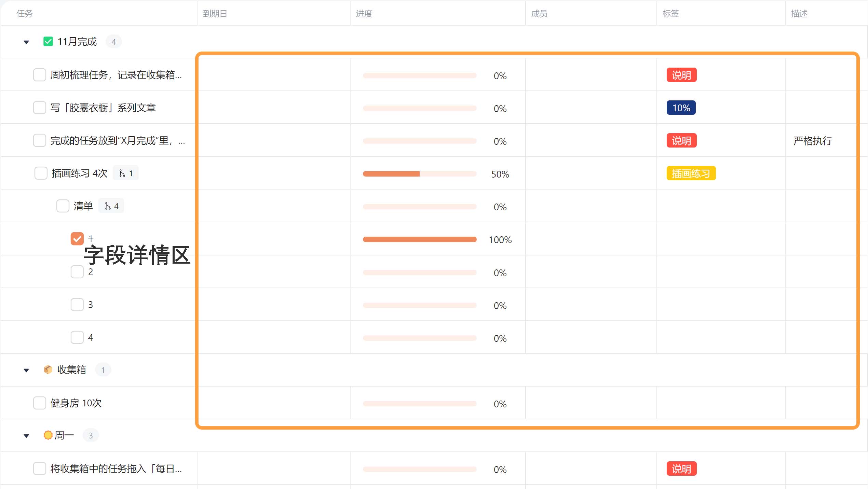Click the 进度 column header

coord(364,14)
